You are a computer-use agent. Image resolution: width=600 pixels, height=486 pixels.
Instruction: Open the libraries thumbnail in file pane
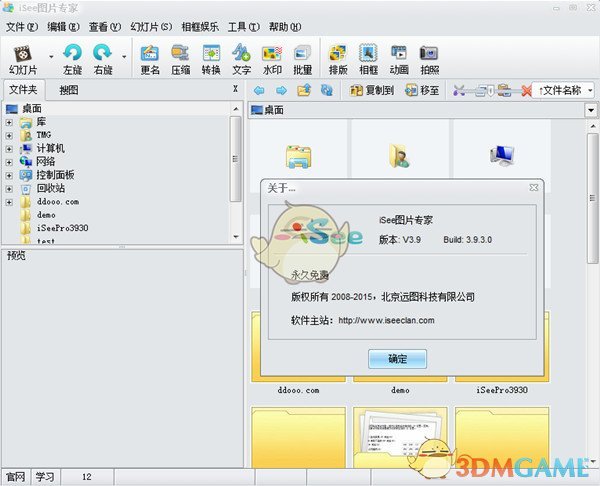tap(298, 156)
